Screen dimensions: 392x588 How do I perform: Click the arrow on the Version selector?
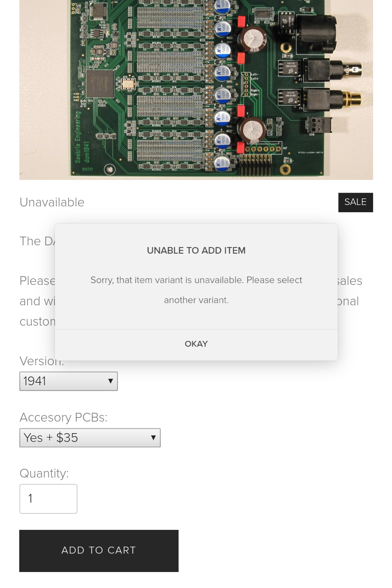click(x=110, y=381)
